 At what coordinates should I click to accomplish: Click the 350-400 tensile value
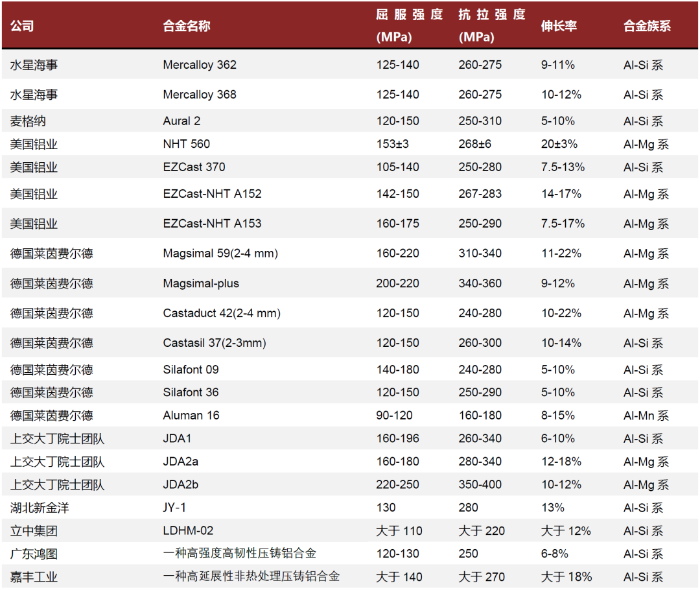pyautogui.click(x=480, y=484)
